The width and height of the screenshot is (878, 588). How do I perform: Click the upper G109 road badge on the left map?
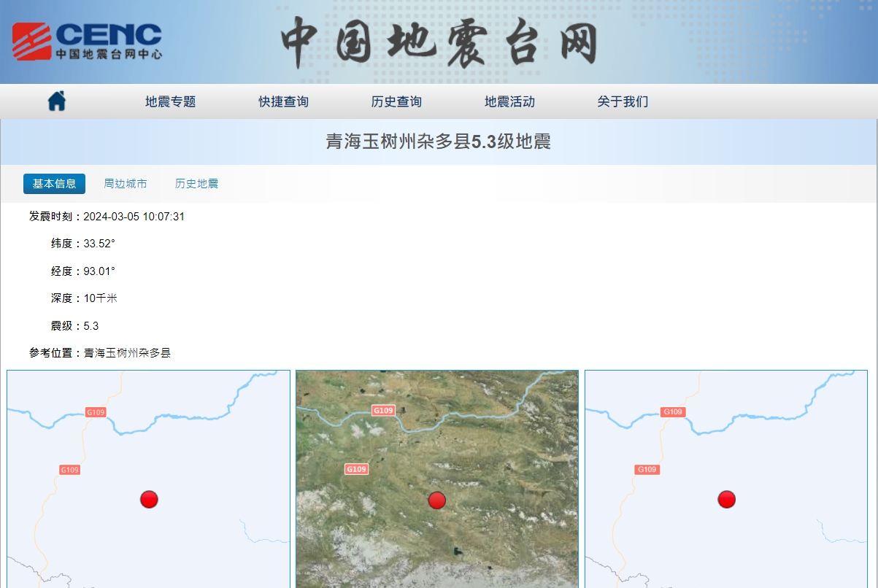tap(96, 412)
